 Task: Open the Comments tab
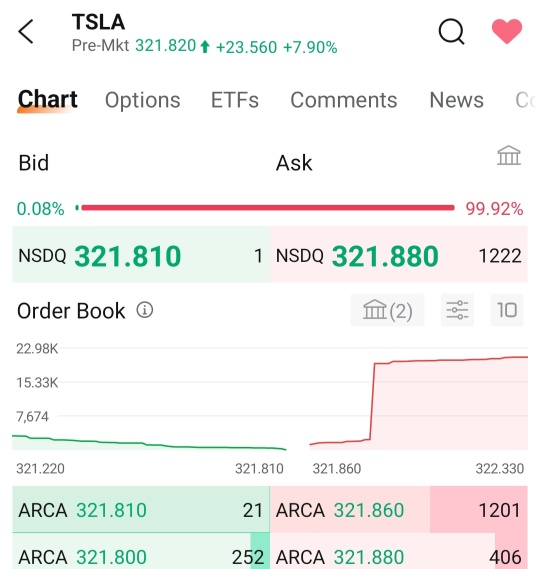344,100
